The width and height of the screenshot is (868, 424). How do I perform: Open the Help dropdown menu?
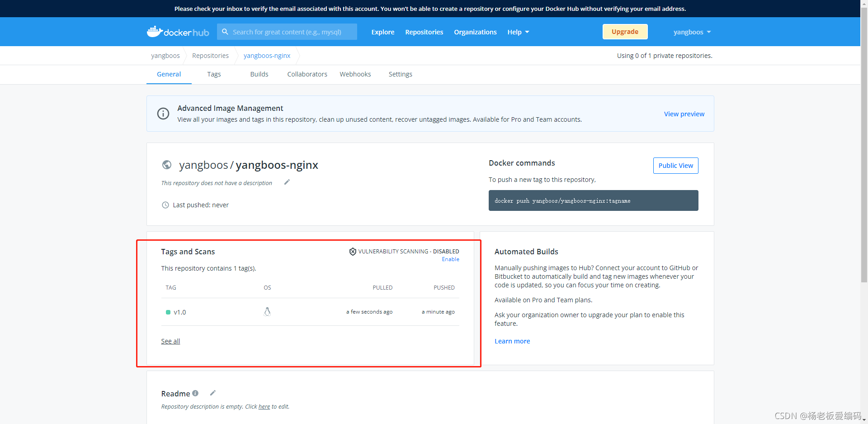[518, 32]
